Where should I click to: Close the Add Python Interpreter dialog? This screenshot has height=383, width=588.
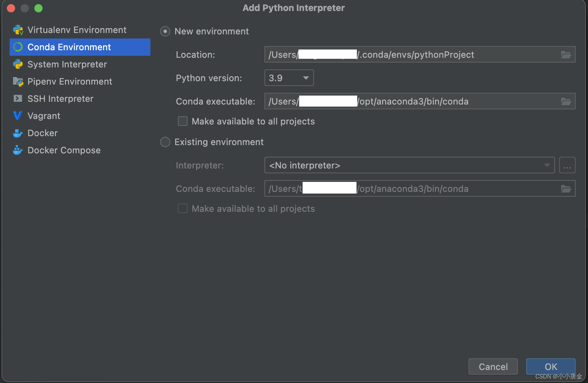(x=11, y=8)
